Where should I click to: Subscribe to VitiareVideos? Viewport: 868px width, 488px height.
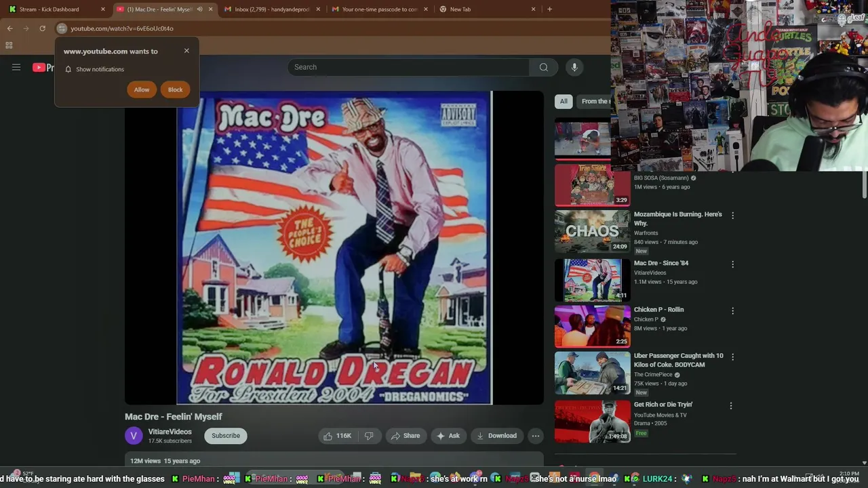click(x=226, y=436)
